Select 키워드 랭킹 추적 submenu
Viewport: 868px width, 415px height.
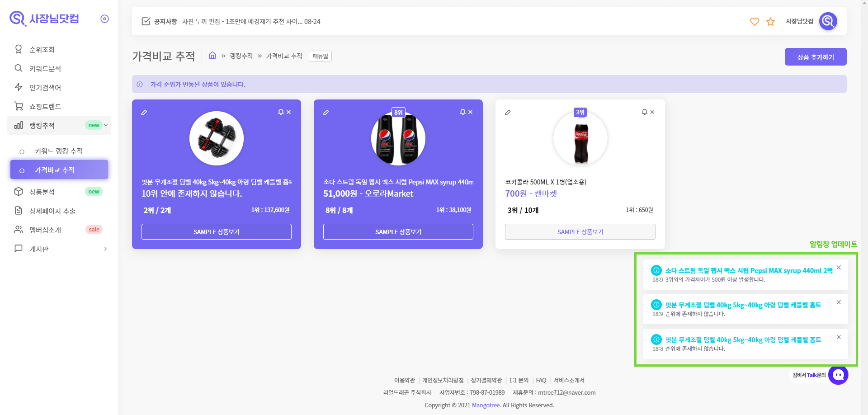click(x=59, y=151)
